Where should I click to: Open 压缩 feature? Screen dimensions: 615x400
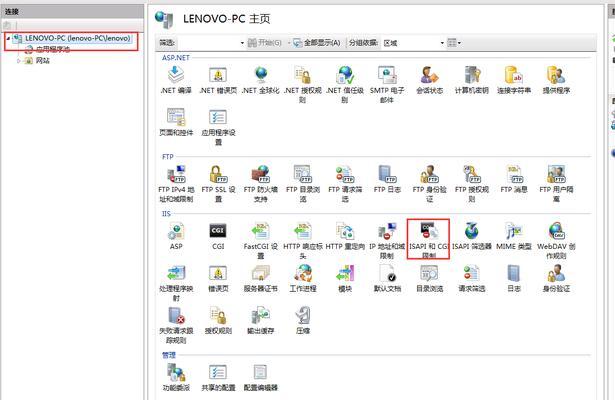[x=303, y=321]
